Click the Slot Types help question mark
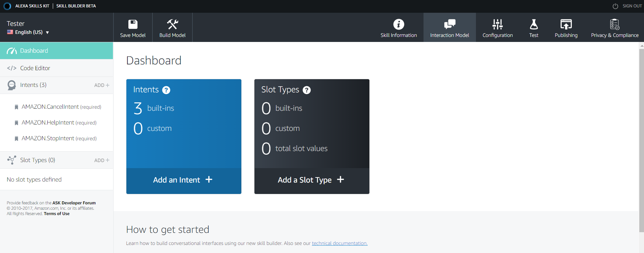The image size is (644, 253). (307, 90)
